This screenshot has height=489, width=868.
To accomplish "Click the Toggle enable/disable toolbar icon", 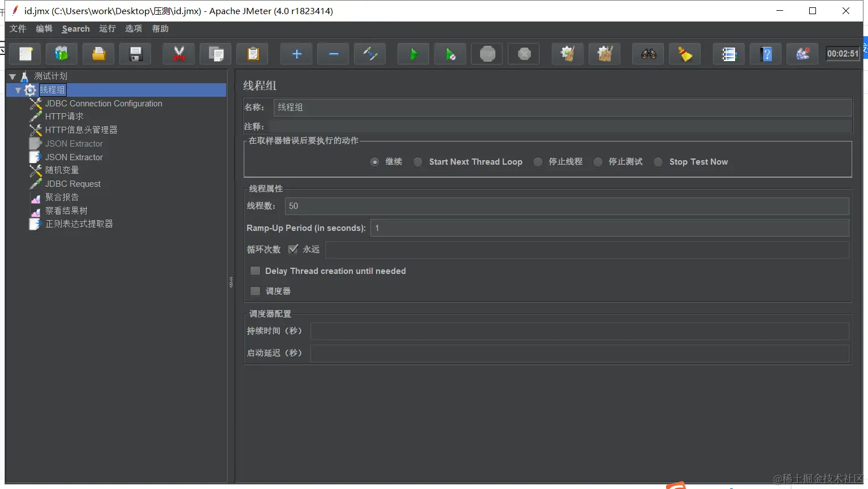I will point(370,54).
